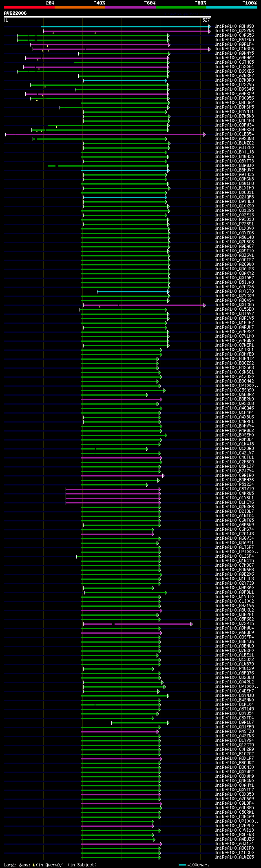261x868 pixels.
Task: Open the UniRef100_C0P656 entry
Action: tap(234, 36)
